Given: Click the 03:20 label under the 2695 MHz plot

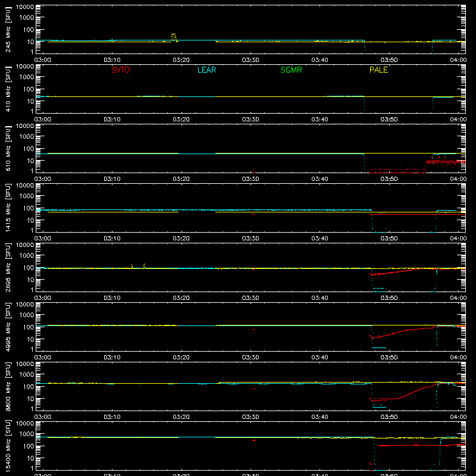Looking at the screenshot, I should [181, 298].
